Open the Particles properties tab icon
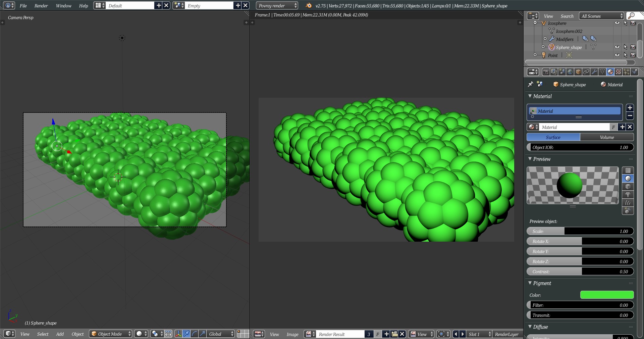This screenshot has height=339, width=644. point(627,72)
